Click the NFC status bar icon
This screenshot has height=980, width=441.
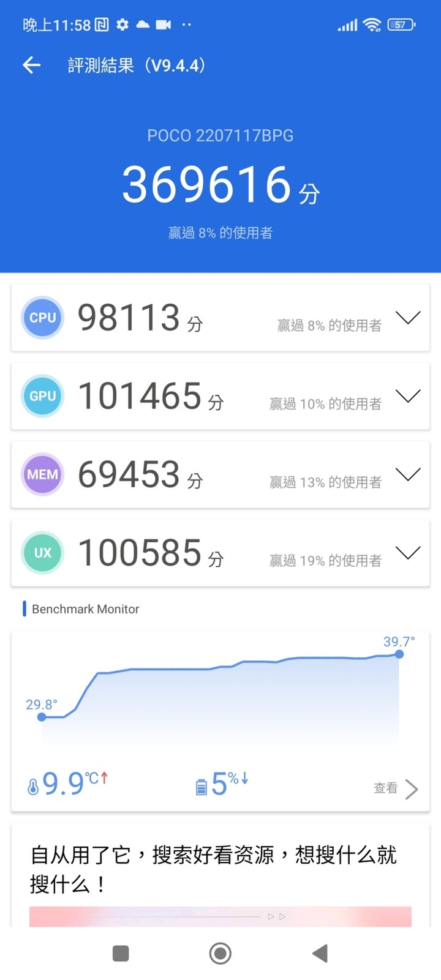point(102,24)
